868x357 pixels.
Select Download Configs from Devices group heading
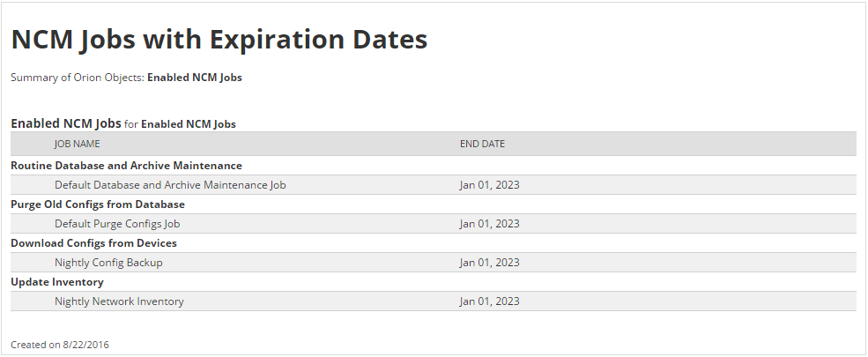(x=93, y=243)
